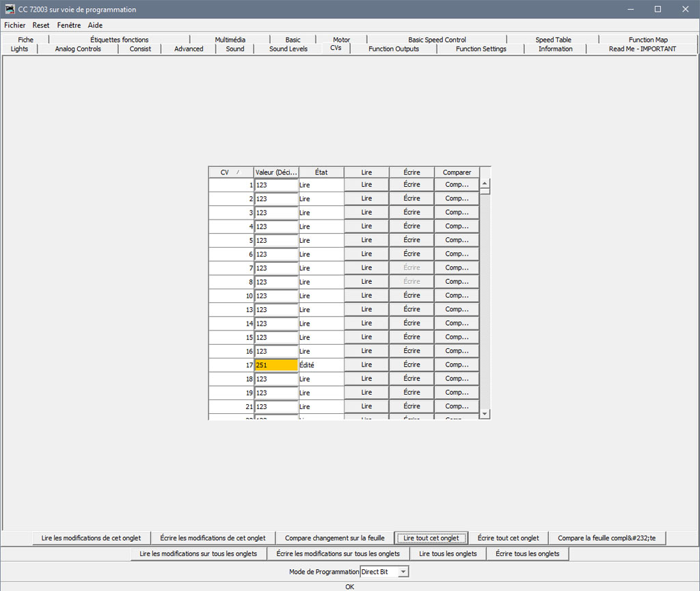Click Écrire tous les onglets button
Viewport: 700px width, 591px height.
(x=527, y=553)
